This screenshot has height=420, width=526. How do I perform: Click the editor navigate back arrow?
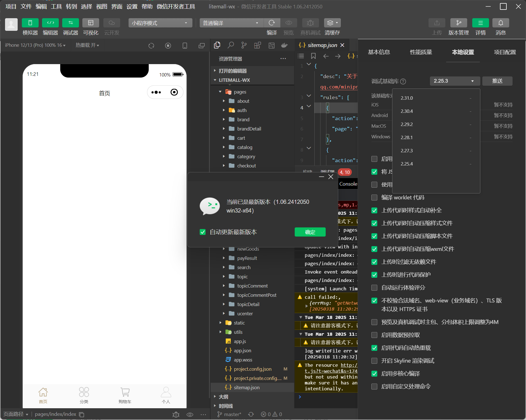(326, 56)
